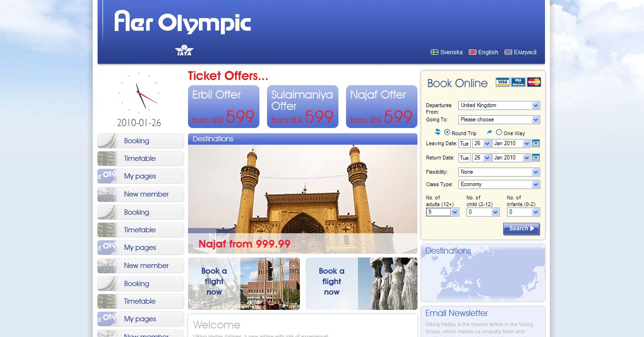Click the UK flag icon
The image size is (644, 337).
[472, 52]
